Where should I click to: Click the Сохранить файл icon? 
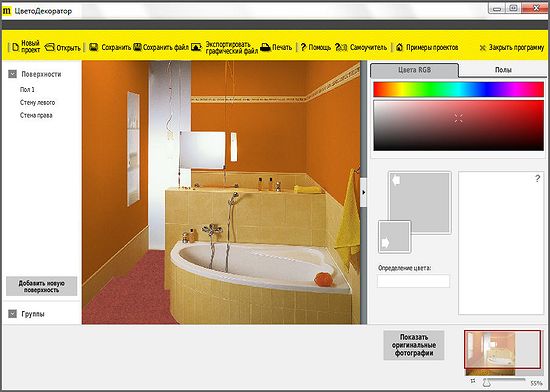tap(138, 47)
